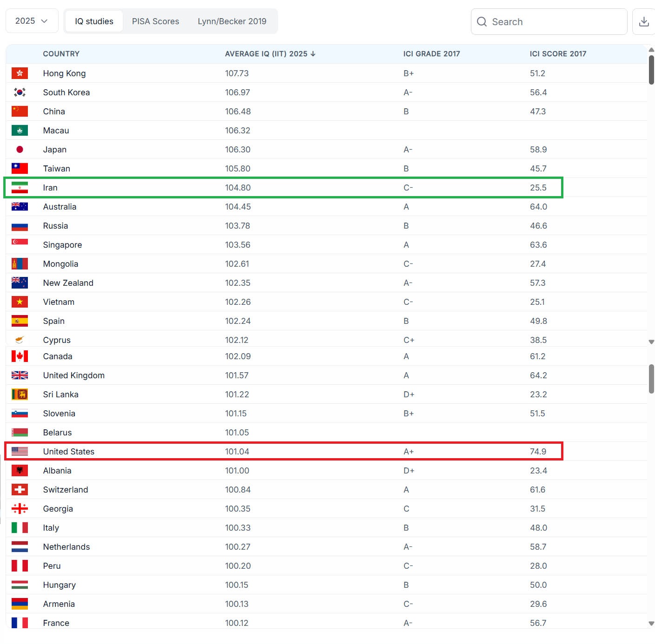Select the China flag icon
Viewport: 655px width, 644px height.
20,112
